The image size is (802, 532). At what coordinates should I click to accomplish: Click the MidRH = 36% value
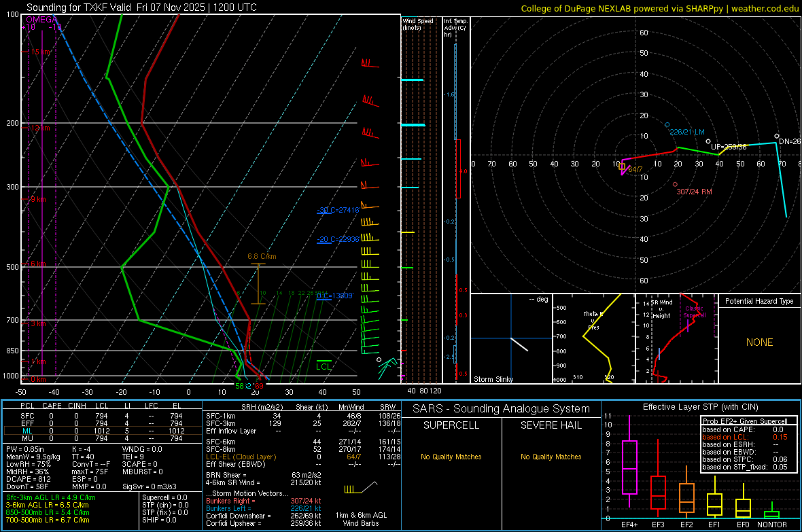pyautogui.click(x=28, y=472)
